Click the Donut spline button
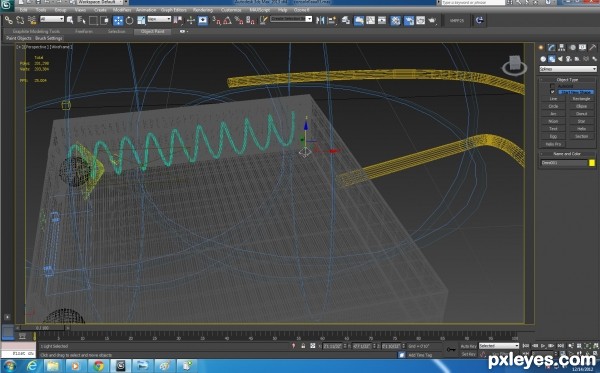This screenshot has height=373, width=600. (581, 114)
